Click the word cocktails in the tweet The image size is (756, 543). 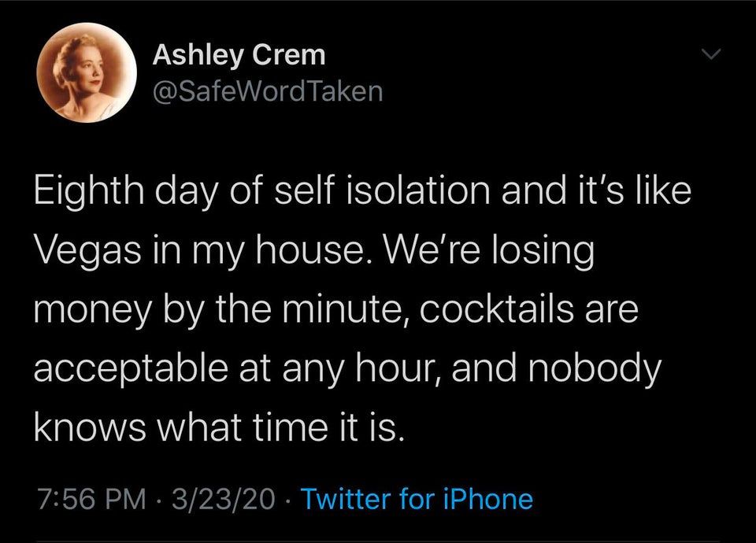(497, 308)
